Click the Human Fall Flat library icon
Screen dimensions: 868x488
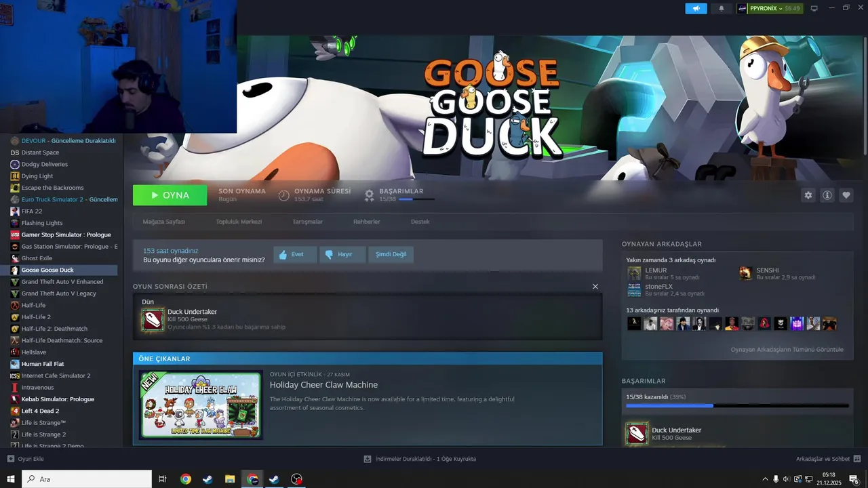(x=15, y=364)
